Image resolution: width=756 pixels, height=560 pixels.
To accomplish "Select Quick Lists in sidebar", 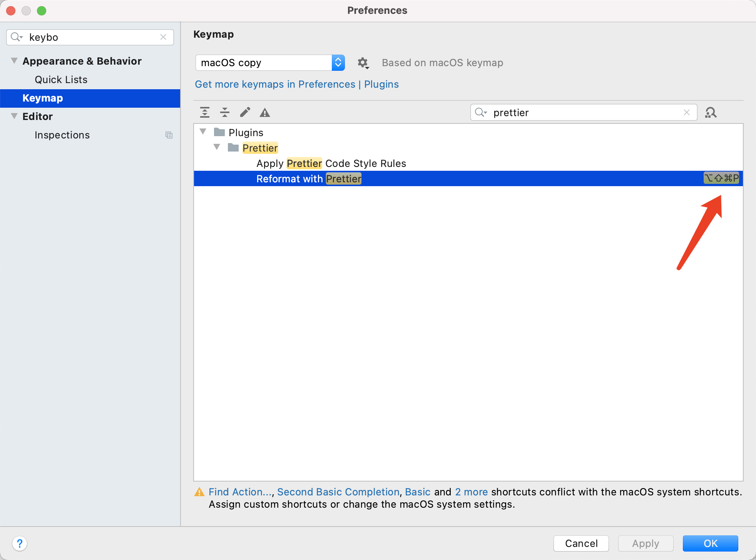I will (x=61, y=80).
